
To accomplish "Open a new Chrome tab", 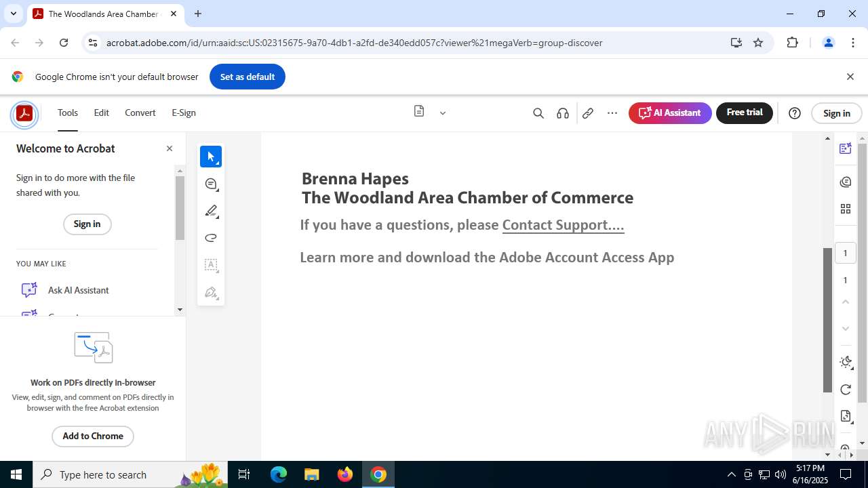I will point(198,14).
